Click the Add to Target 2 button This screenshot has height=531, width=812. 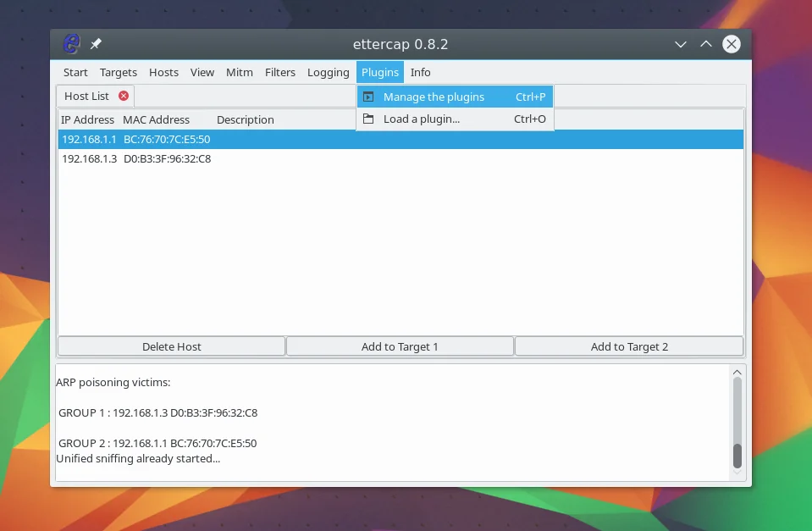(629, 346)
